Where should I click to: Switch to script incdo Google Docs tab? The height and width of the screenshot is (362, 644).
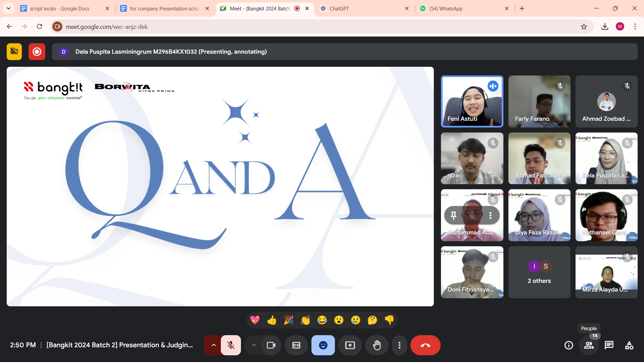pos(65,8)
